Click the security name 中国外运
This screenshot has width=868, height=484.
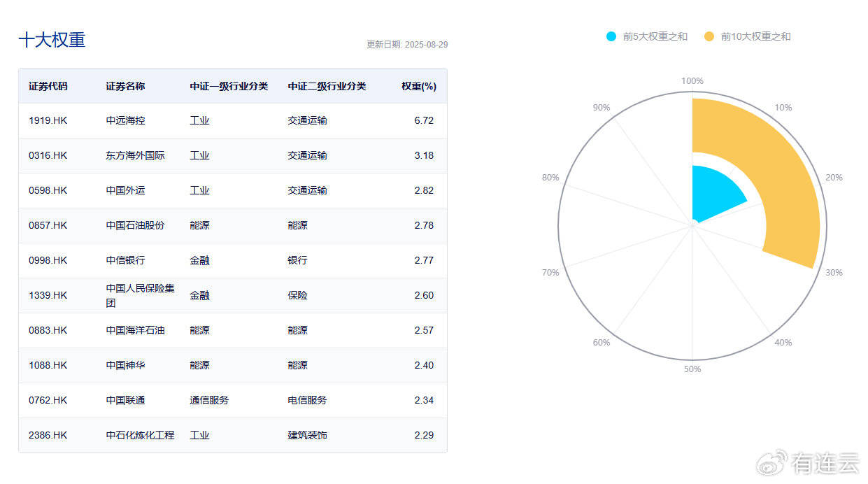tap(125, 190)
